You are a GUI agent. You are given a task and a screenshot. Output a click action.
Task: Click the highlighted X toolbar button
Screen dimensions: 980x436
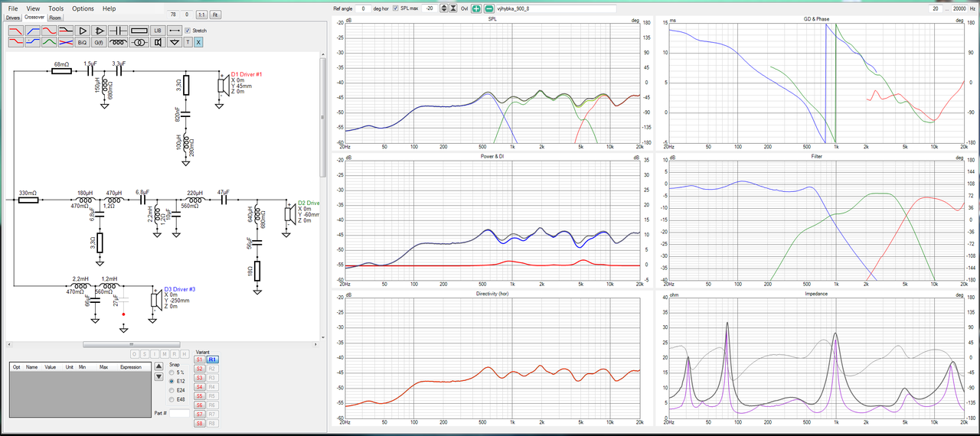pos(198,42)
